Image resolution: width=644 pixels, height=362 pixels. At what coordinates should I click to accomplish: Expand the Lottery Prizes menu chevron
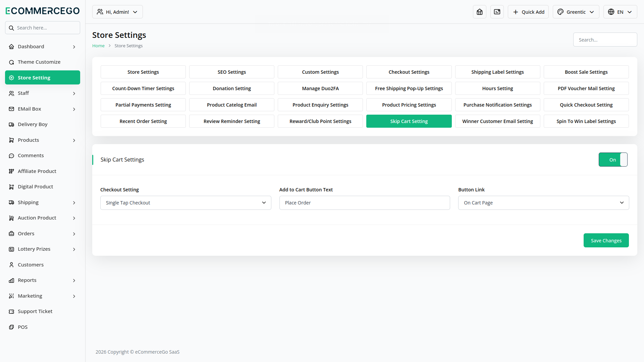tap(74, 249)
